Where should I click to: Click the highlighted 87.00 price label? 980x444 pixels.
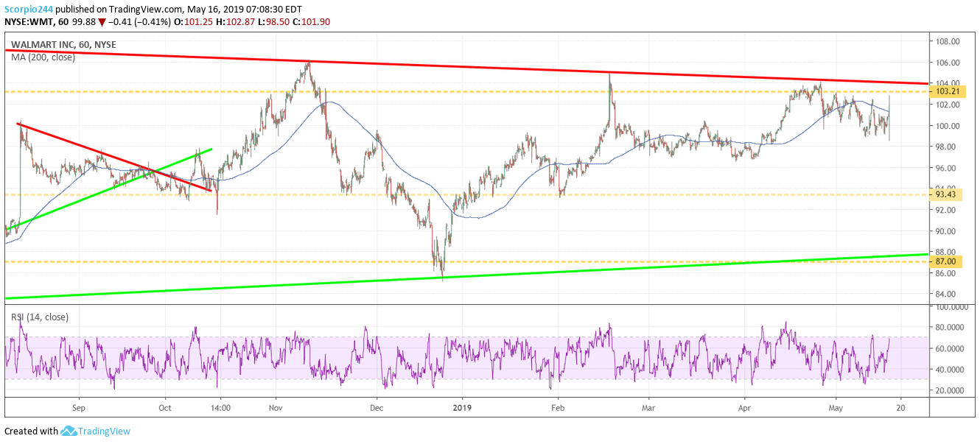946,261
